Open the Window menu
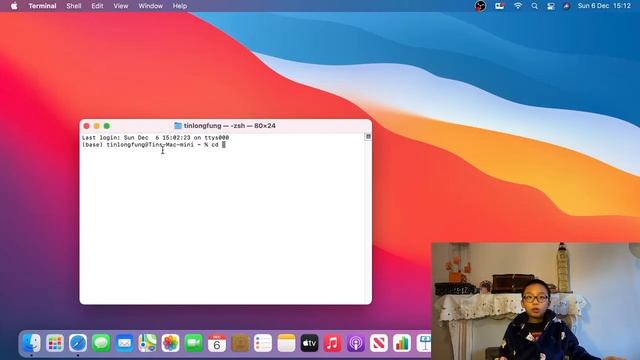Screen dimensions: 640x360 click(x=150, y=6)
